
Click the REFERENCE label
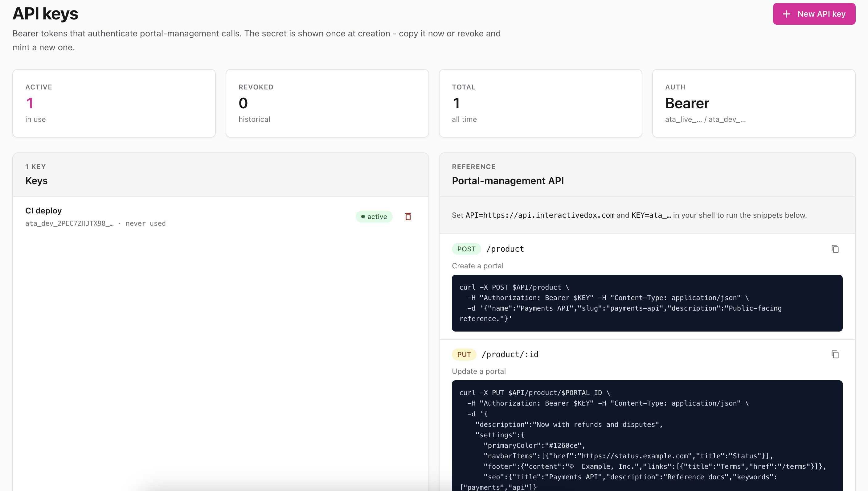473,167
